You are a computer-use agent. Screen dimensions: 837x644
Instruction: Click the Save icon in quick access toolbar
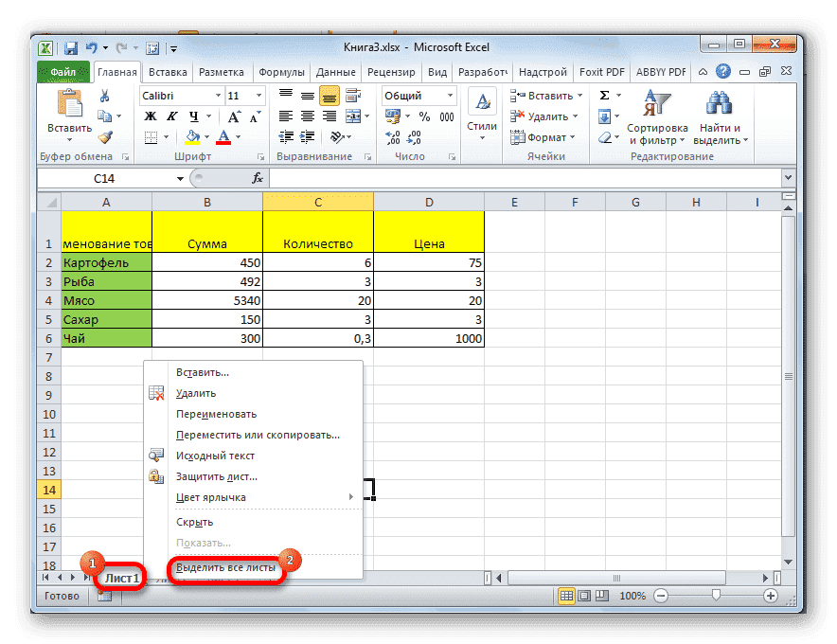click(71, 46)
